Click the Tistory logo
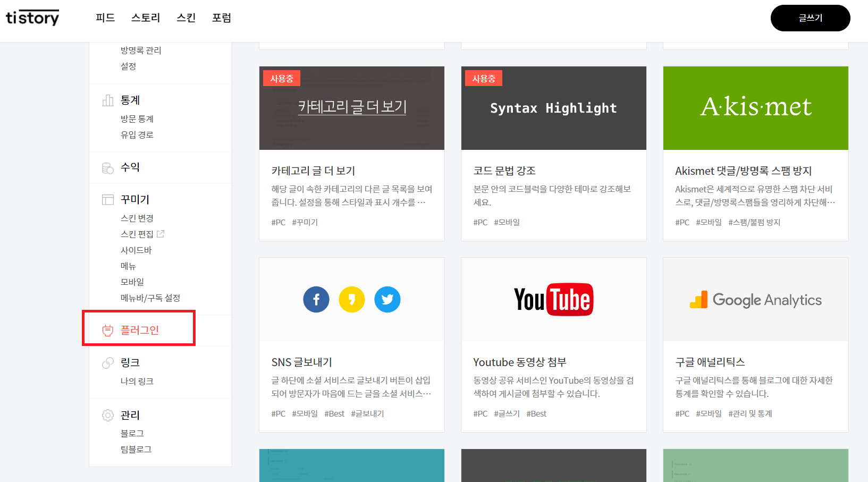Screen dimensions: 868x482 point(32,18)
